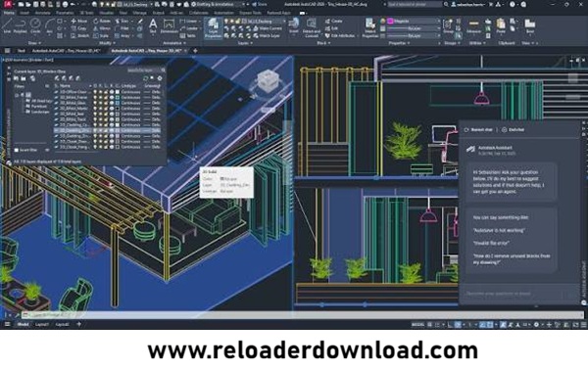The image size is (588, 369).
Task: Open the lineweight ByLayer dropdown
Action: (414, 28)
